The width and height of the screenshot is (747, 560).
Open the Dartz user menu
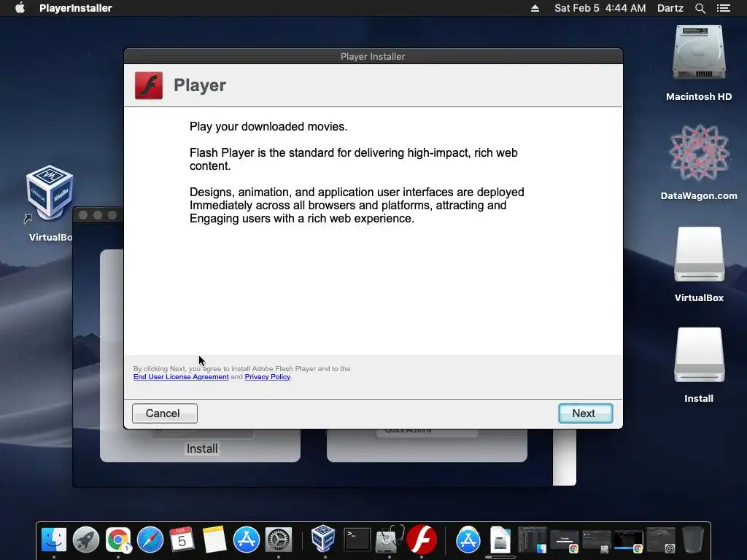(670, 8)
